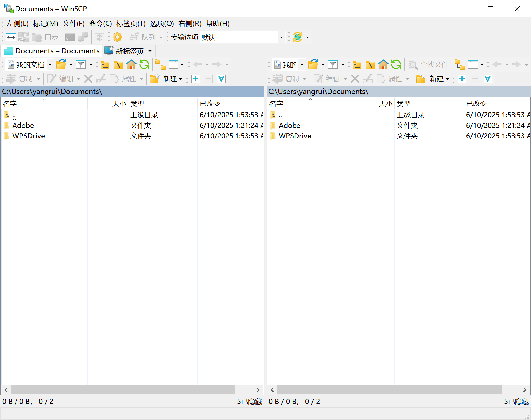Go to parent directory in left panel
The image size is (531, 420).
(x=105, y=65)
